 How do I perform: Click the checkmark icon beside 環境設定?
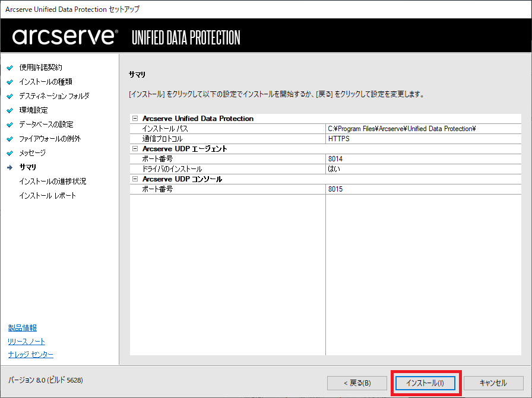point(10,110)
